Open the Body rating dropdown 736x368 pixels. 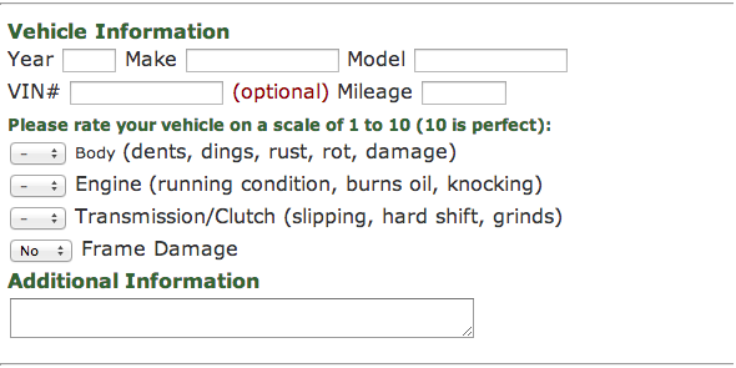tap(38, 154)
